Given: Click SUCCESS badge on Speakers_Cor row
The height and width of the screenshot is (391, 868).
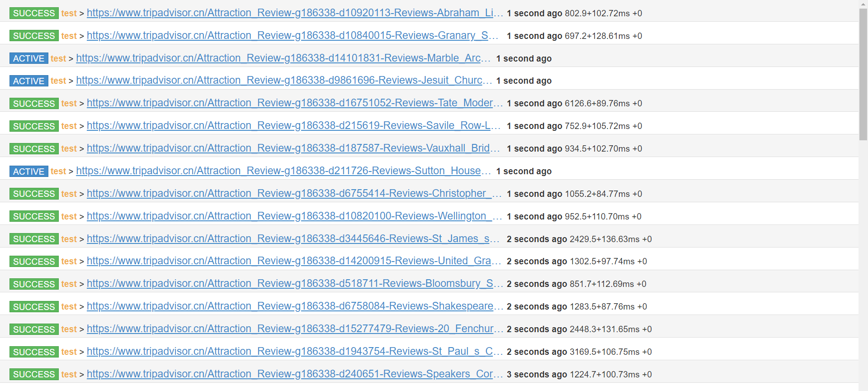Looking at the screenshot, I should (x=34, y=374).
